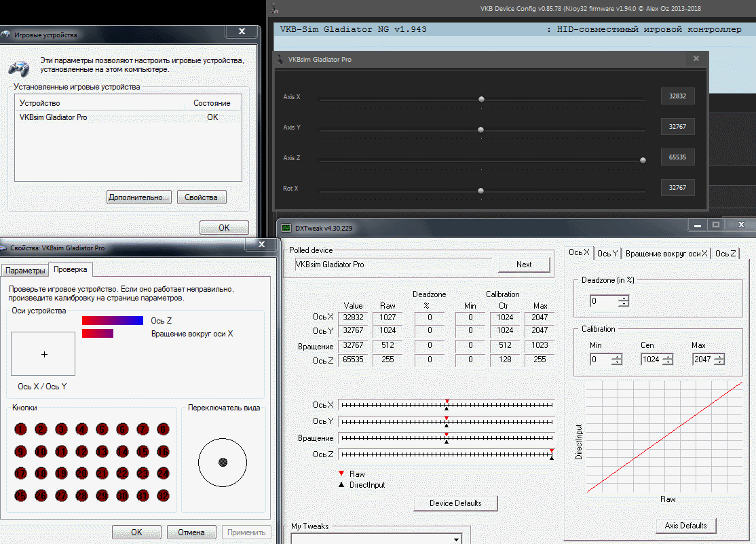Increase the calibration Cen value spinner
This screenshot has width=756, height=544.
(667, 356)
